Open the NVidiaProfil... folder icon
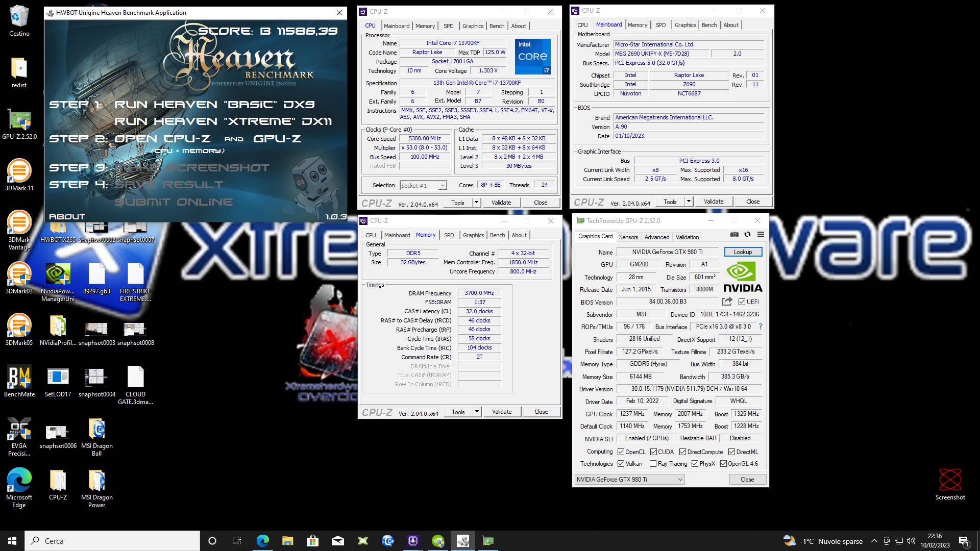This screenshot has height=551, width=980. pyautogui.click(x=58, y=330)
